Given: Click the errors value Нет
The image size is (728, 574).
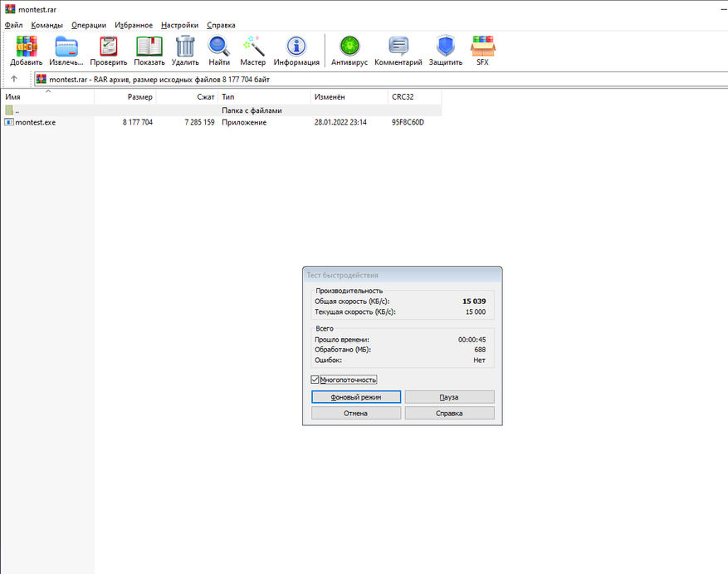Looking at the screenshot, I should [480, 361].
